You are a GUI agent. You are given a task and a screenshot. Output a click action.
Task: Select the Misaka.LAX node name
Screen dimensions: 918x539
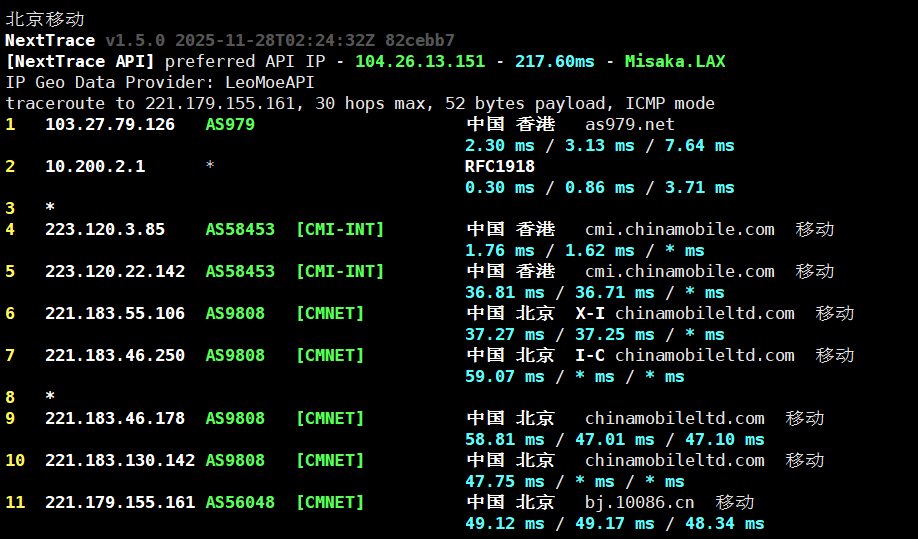click(x=675, y=61)
